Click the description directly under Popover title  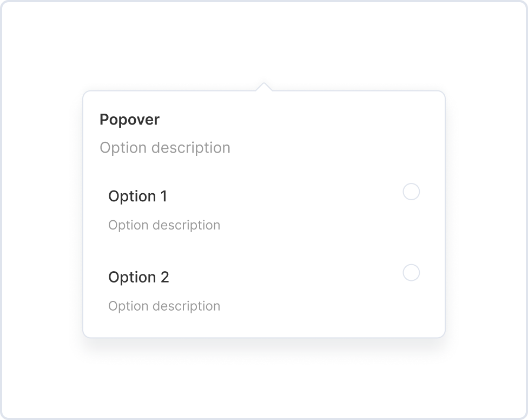point(164,148)
